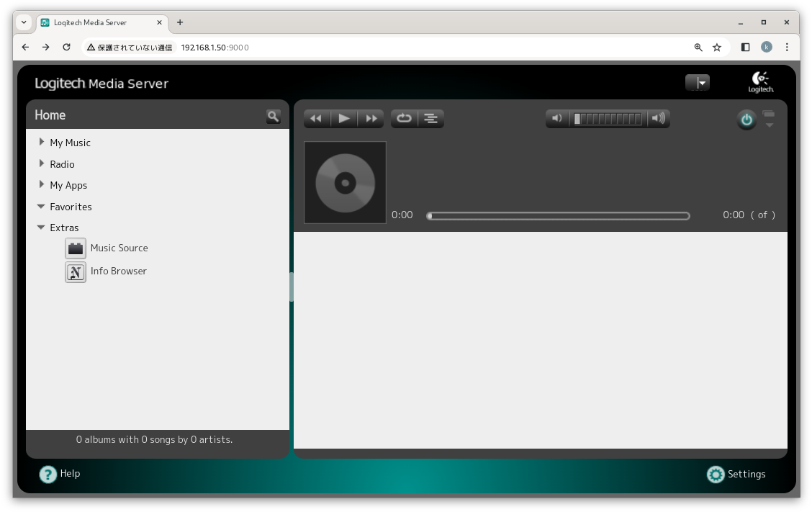812x512 pixels.
Task: Expand the Radio tree node
Action: pos(42,163)
